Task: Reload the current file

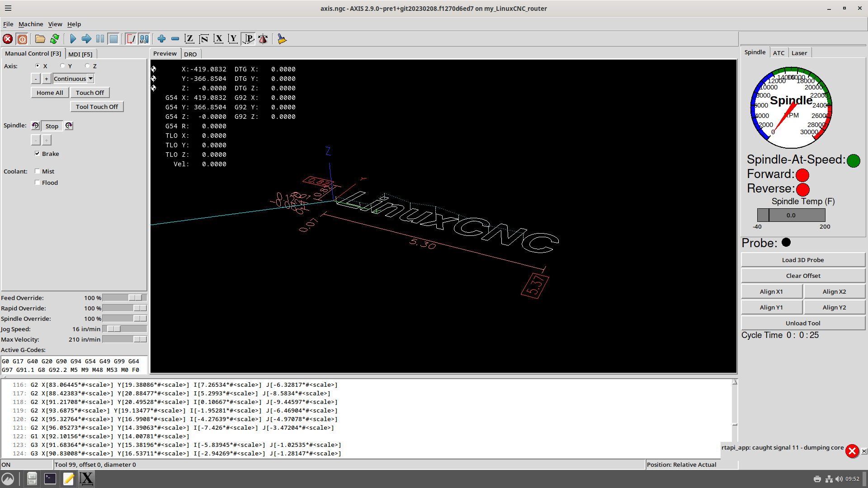Action: [55, 39]
